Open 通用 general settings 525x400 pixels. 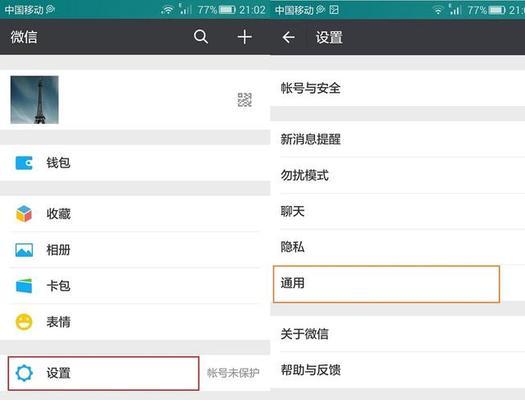coord(397,284)
